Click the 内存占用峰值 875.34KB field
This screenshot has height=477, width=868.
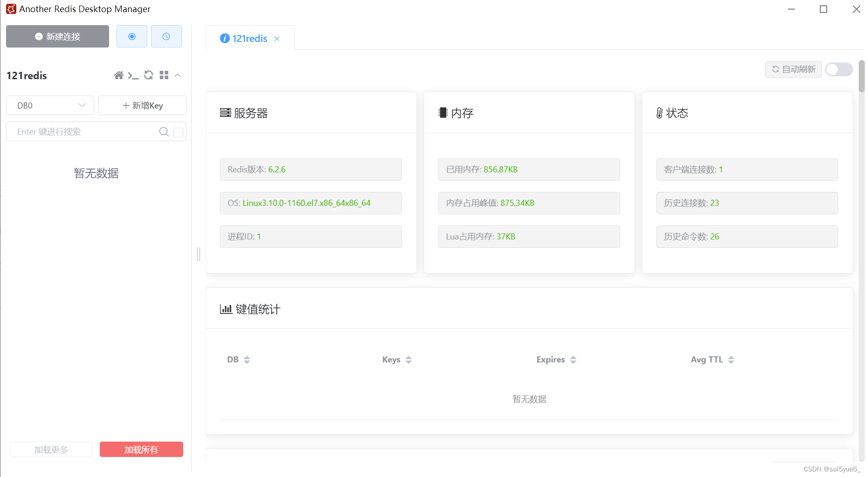tap(529, 203)
